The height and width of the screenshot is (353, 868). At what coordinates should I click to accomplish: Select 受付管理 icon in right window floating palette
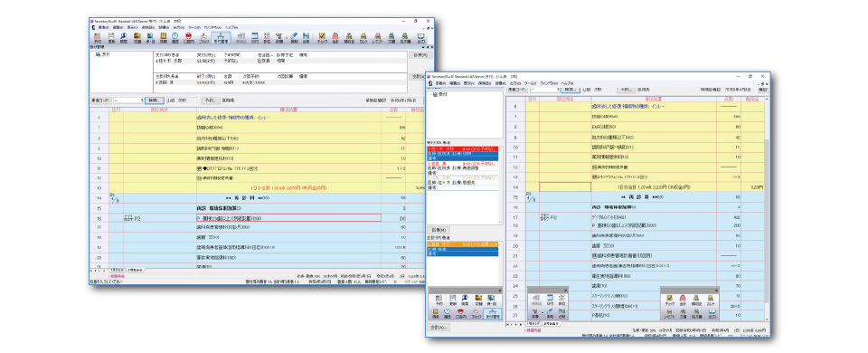point(492,314)
